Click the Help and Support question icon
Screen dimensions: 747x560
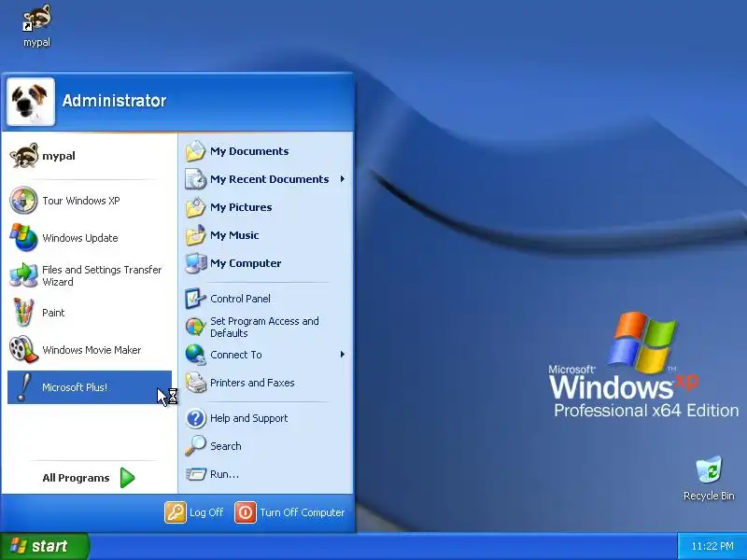(195, 418)
